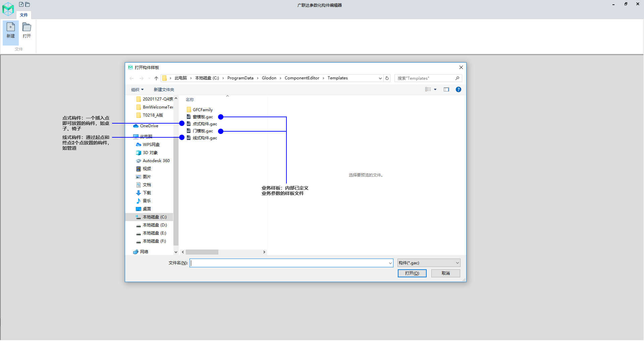Click the 打开 (Open) ribbon icon
Image resolution: width=644 pixels, height=348 pixels.
(27, 31)
